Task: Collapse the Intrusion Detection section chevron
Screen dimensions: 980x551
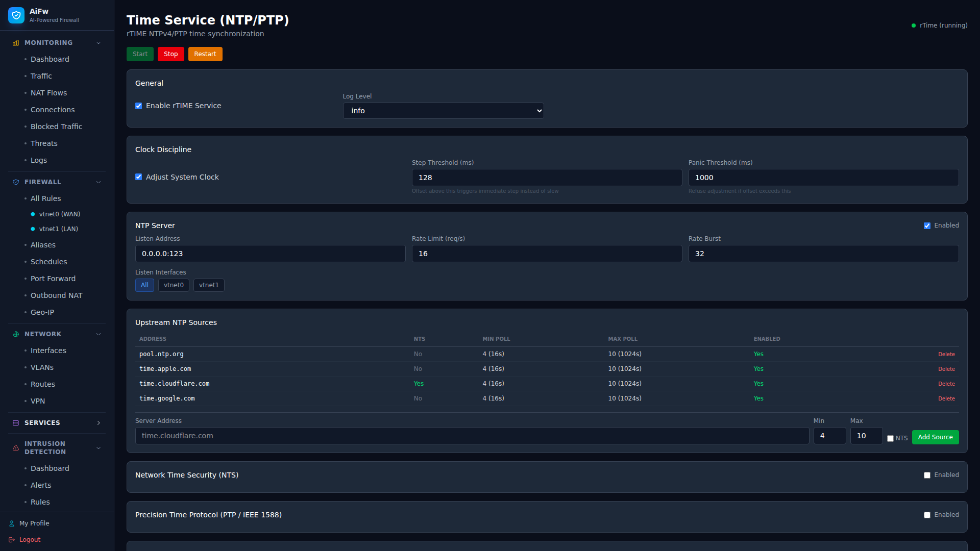Action: pos(99,448)
